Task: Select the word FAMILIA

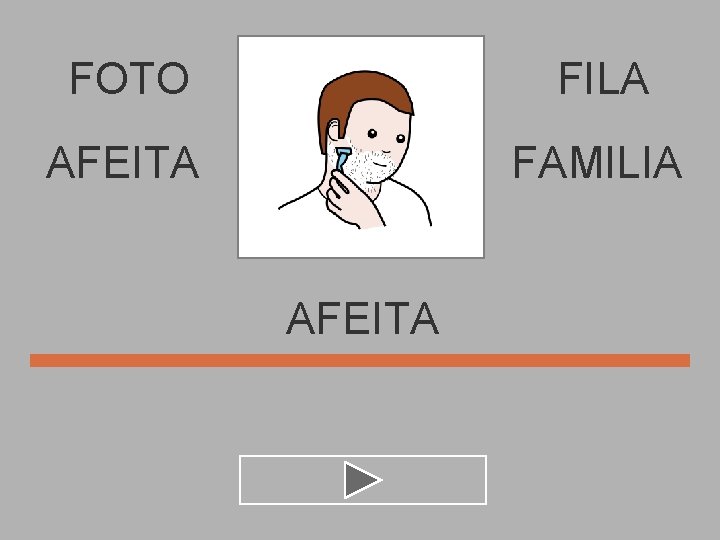Action: pyautogui.click(x=597, y=162)
